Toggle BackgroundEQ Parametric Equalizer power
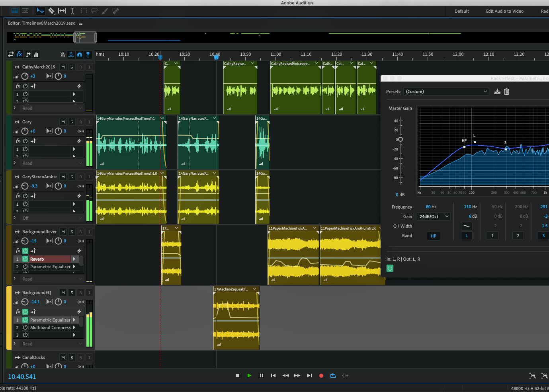The width and height of the screenshot is (549, 392). pos(25,320)
